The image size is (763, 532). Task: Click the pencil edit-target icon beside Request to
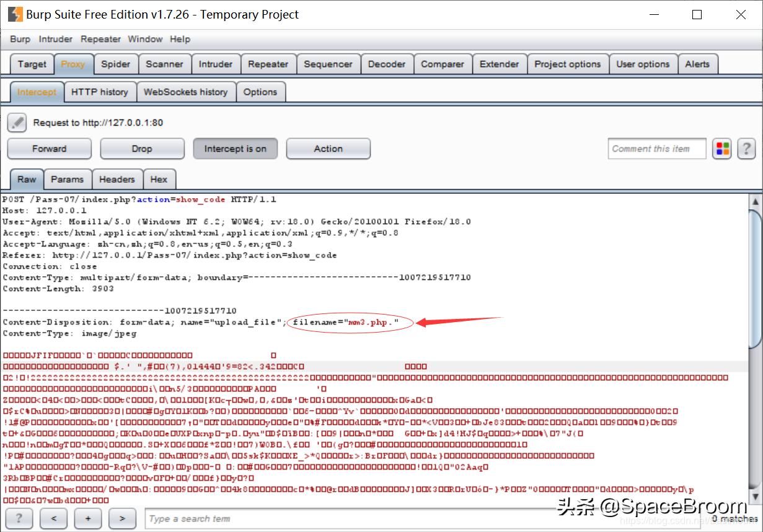tap(17, 123)
